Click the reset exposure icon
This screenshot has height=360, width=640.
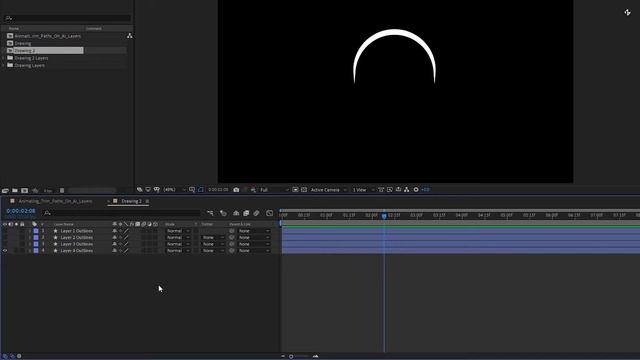pos(416,190)
